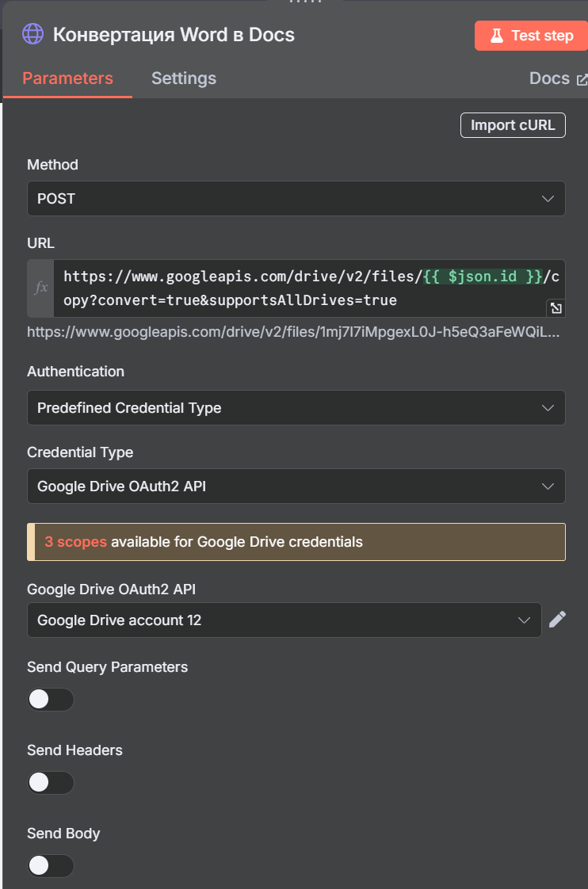Select the Parameters tab

67,78
